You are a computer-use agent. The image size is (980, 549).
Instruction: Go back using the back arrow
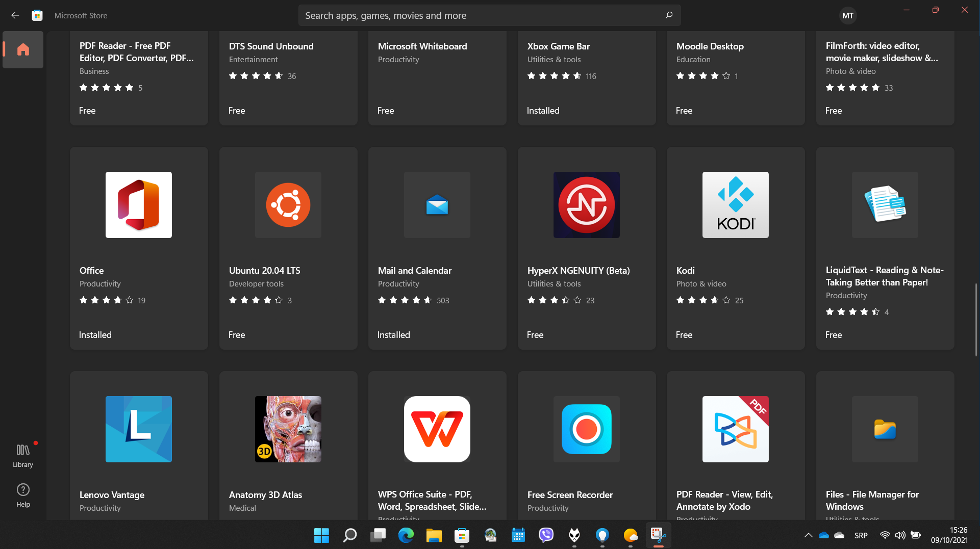click(x=15, y=15)
